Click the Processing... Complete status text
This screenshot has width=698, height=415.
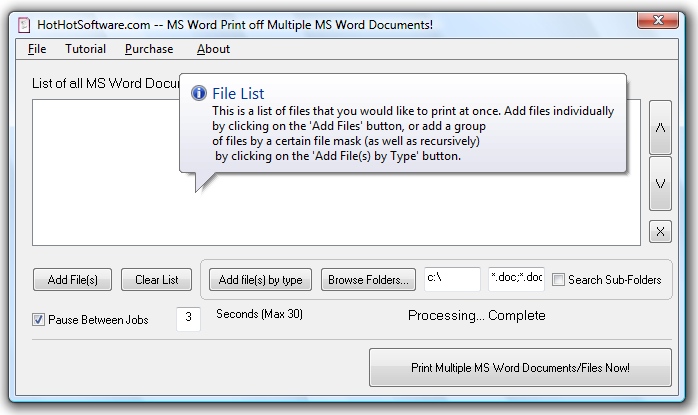coord(477,315)
